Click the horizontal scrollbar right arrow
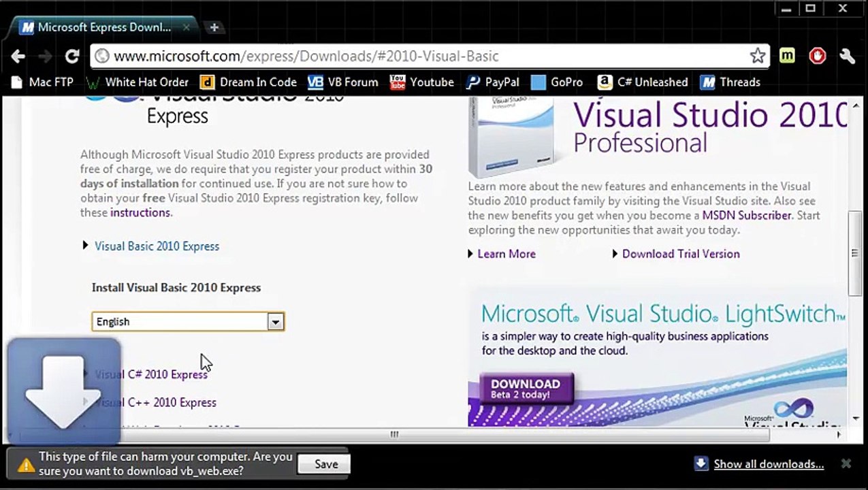868x490 pixels. click(x=839, y=434)
